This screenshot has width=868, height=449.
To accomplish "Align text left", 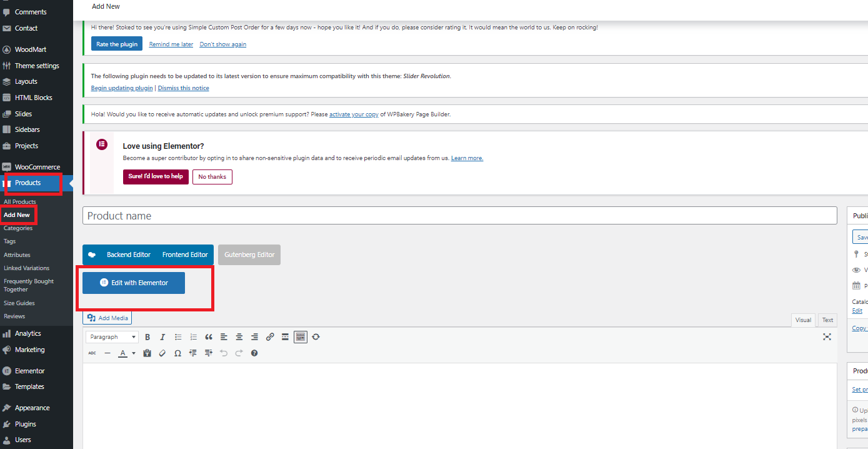I will point(224,337).
